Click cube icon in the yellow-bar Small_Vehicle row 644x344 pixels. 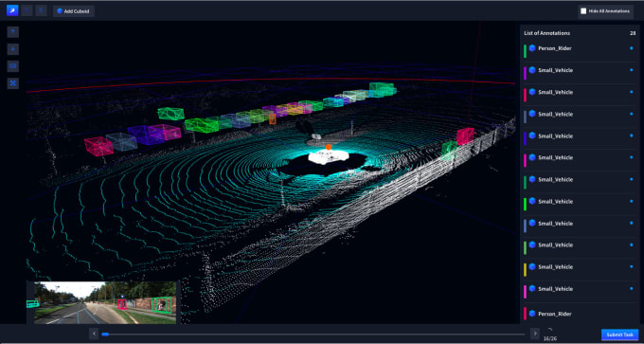tap(532, 266)
